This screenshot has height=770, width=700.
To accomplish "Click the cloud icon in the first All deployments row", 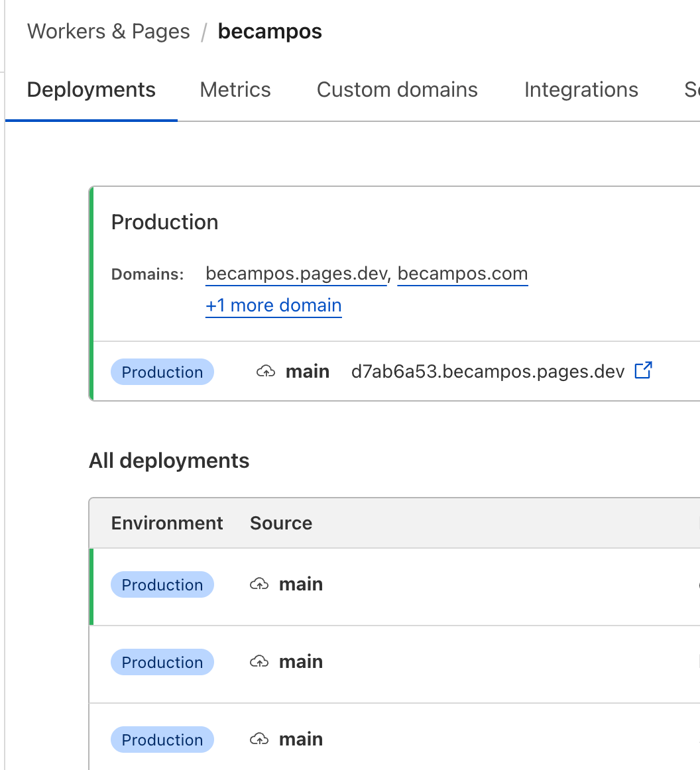I will 259,584.
